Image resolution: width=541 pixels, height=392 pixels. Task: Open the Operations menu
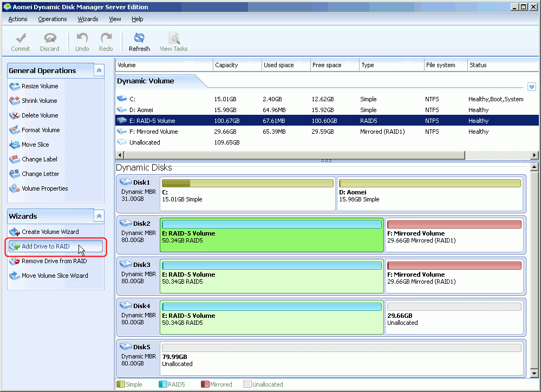pos(52,19)
